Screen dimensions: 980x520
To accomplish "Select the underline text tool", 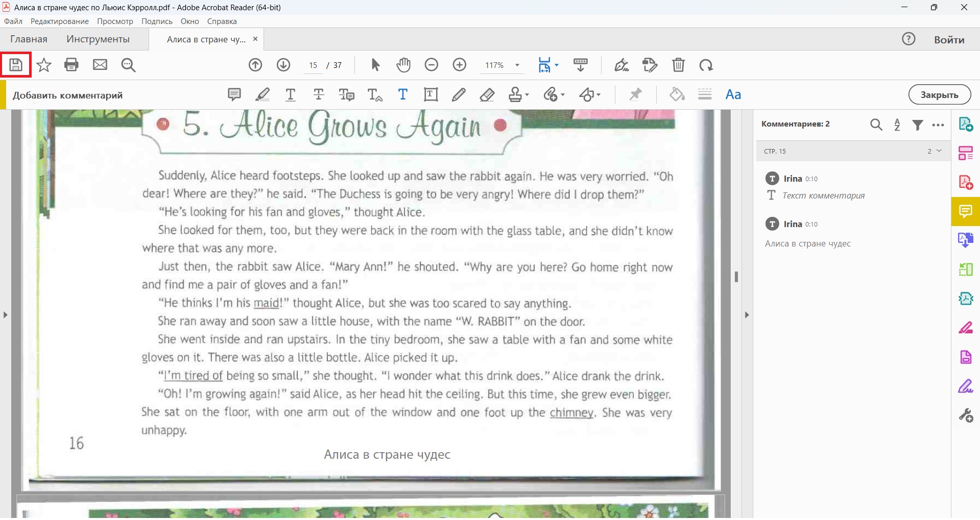I will coord(291,94).
